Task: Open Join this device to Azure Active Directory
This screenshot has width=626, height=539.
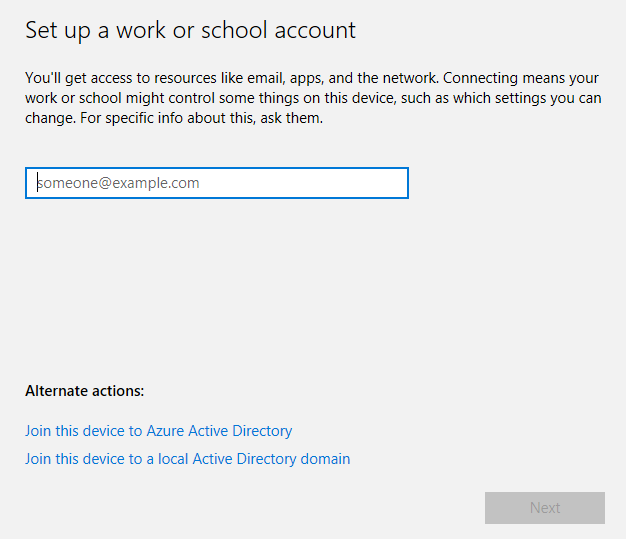Action: point(158,431)
